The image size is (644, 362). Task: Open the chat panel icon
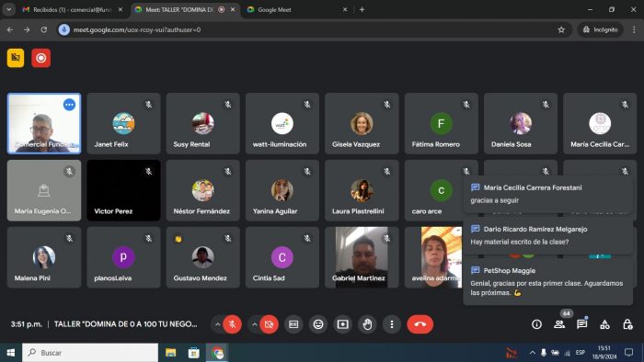pyautogui.click(x=582, y=324)
